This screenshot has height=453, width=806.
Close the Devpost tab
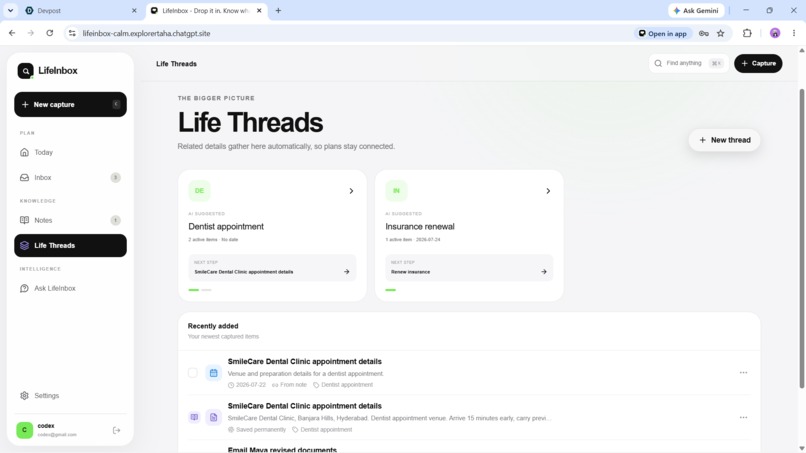(134, 10)
